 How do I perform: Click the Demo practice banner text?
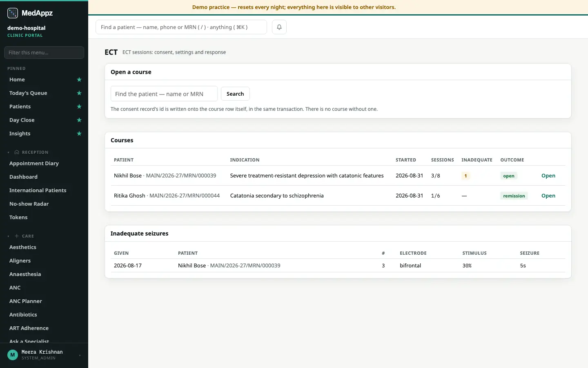click(294, 7)
